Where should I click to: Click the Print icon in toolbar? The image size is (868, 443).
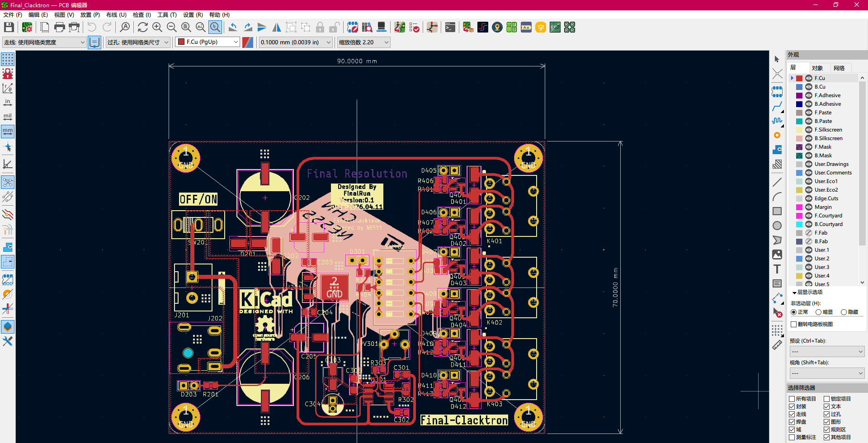click(x=59, y=28)
